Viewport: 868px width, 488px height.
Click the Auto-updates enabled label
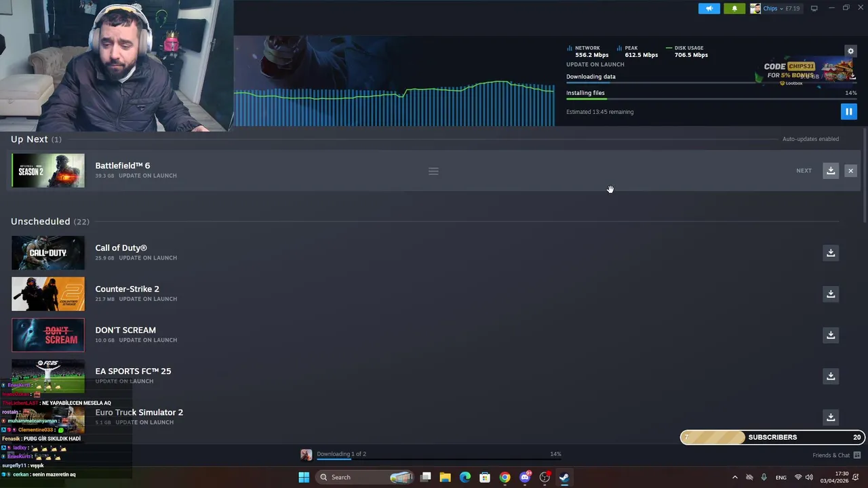point(810,139)
